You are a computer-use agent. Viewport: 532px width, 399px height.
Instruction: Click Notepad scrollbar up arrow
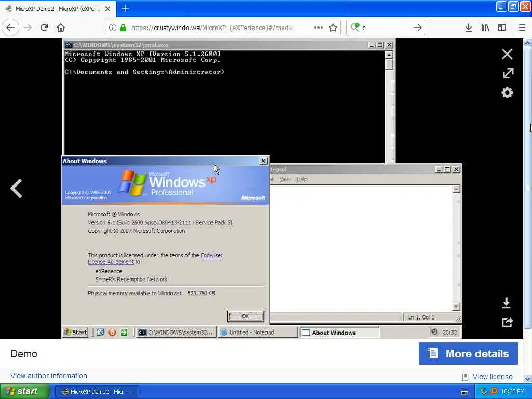click(456, 189)
